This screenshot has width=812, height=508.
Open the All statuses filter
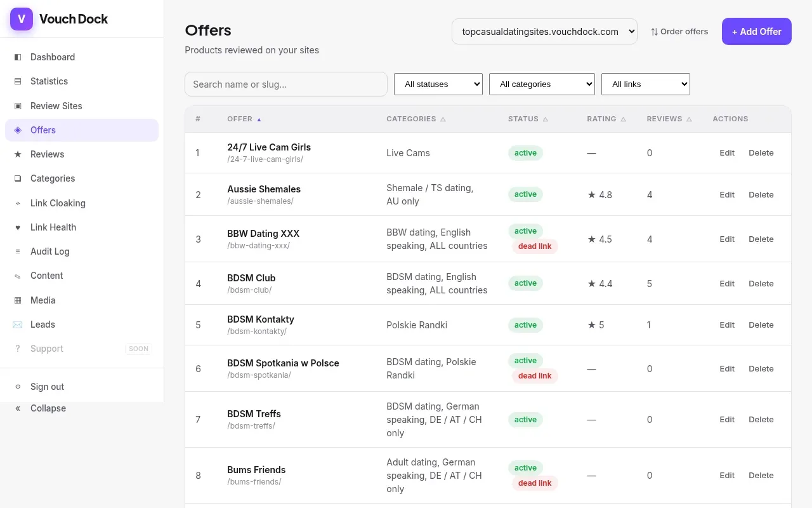(x=438, y=84)
